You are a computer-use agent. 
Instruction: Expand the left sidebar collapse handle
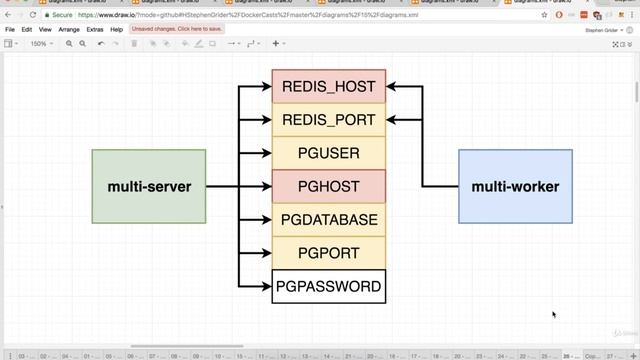(x=2, y=207)
